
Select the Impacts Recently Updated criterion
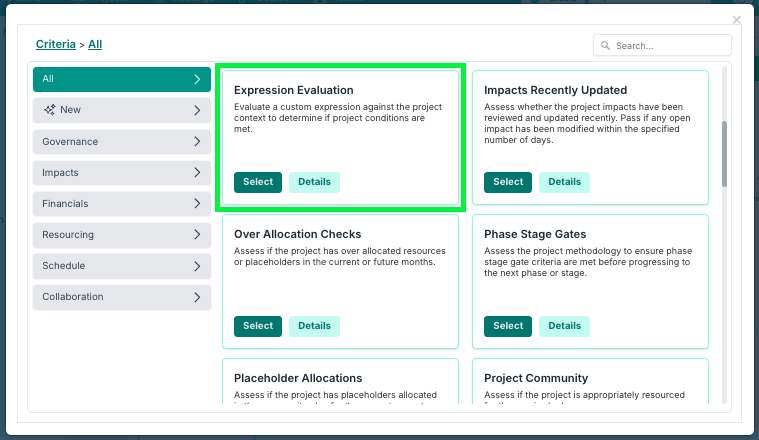[508, 182]
